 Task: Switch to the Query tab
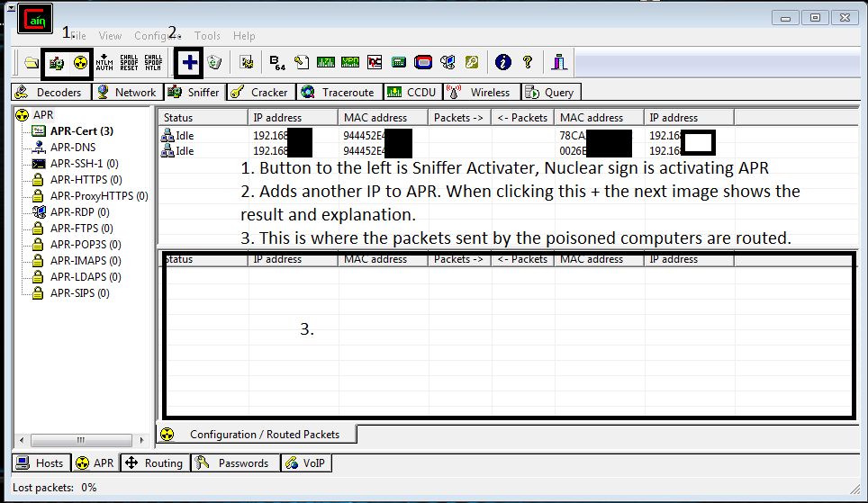(551, 93)
